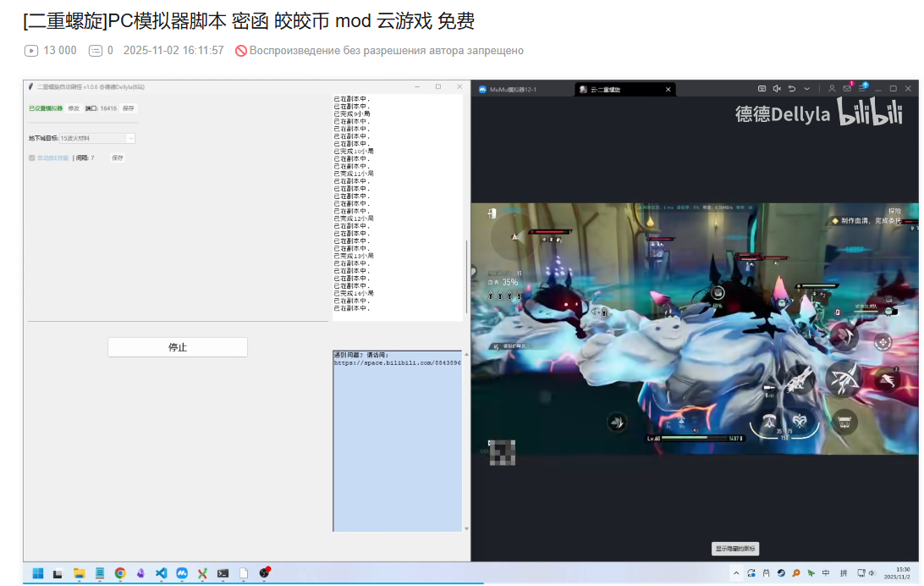Image resolution: width=924 pixels, height=586 pixels.
Task: Open the bilibili space link in the help box
Action: point(397,363)
